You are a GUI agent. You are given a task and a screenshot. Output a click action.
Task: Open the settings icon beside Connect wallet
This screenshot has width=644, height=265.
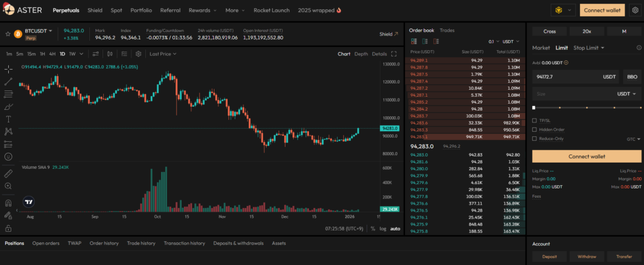635,10
